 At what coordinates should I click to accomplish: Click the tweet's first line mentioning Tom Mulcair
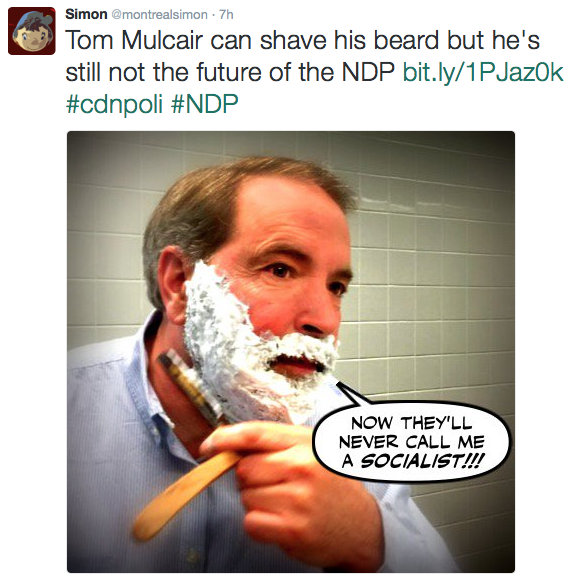pos(302,40)
